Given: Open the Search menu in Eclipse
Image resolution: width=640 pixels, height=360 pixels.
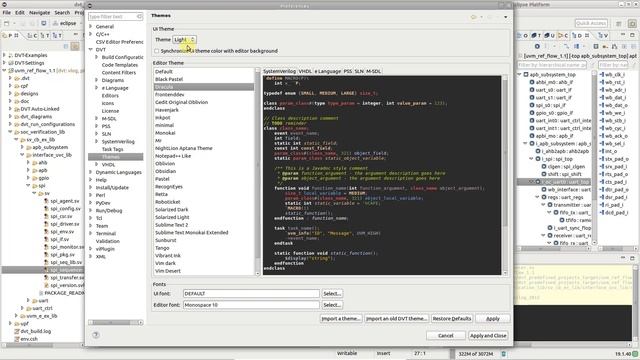Looking at the screenshot, I should 62,13.
